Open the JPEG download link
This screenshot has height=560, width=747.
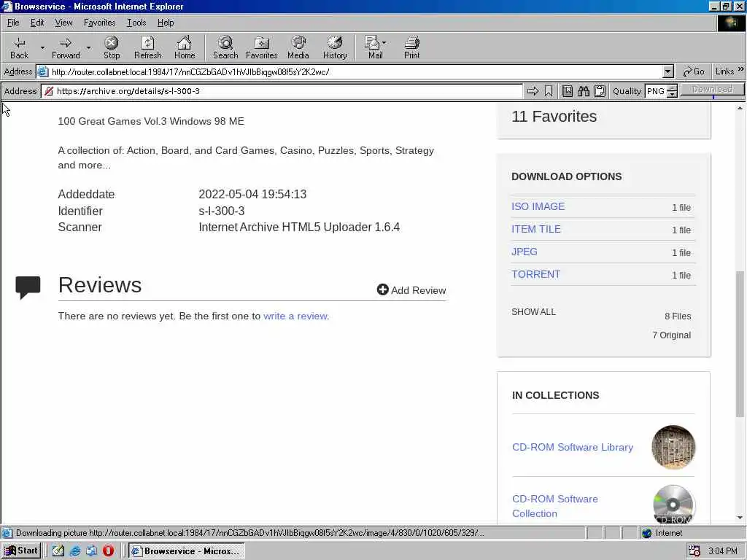click(x=524, y=252)
